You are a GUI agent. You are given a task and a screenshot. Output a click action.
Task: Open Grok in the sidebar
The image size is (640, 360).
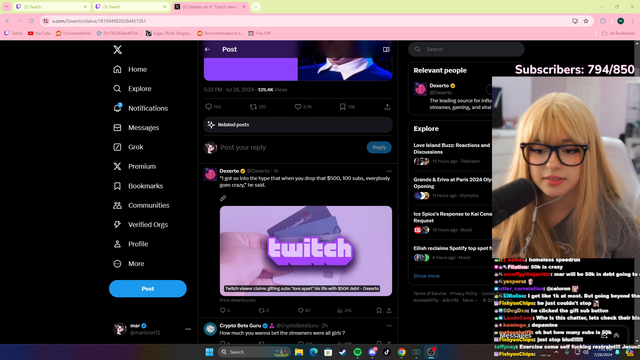(128, 147)
